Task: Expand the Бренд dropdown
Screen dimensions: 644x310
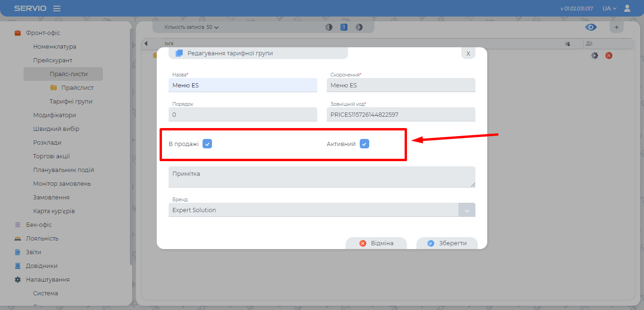Action: tap(466, 210)
